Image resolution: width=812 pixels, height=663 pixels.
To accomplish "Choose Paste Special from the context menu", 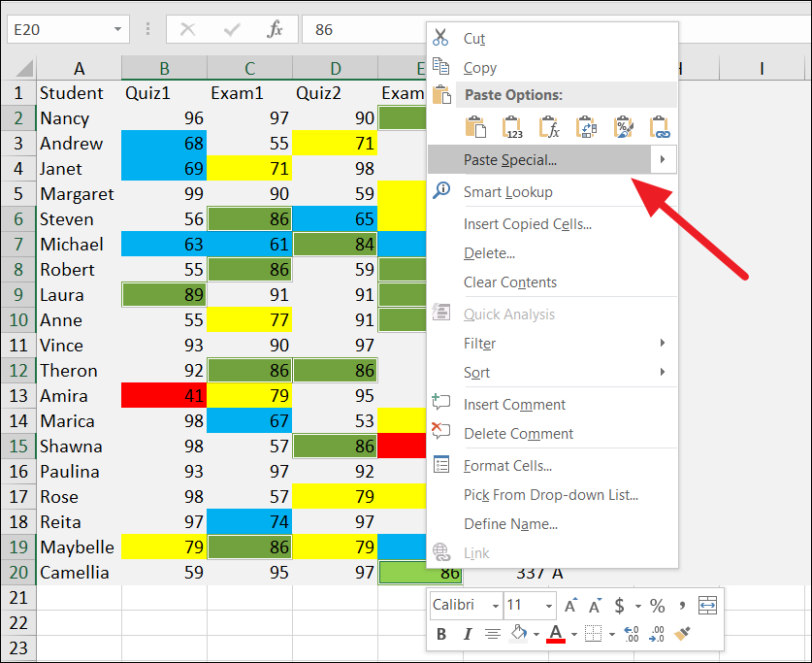I will [514, 160].
